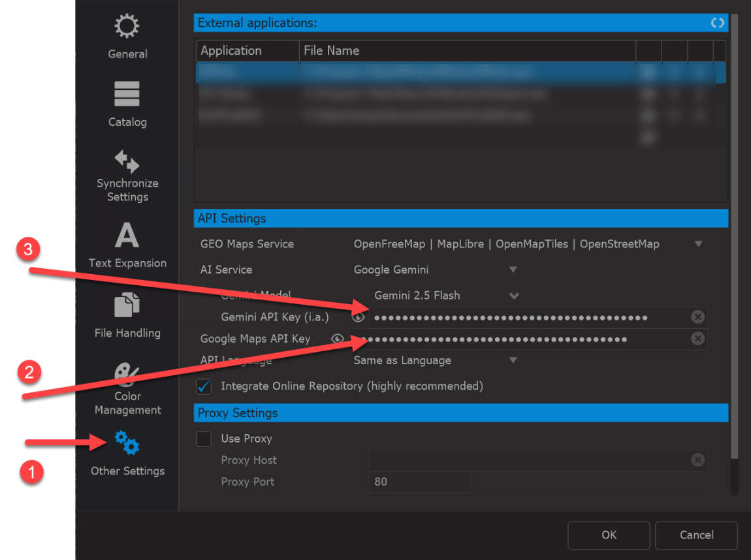751x560 pixels.
Task: Click the Application column header
Action: 247,51
